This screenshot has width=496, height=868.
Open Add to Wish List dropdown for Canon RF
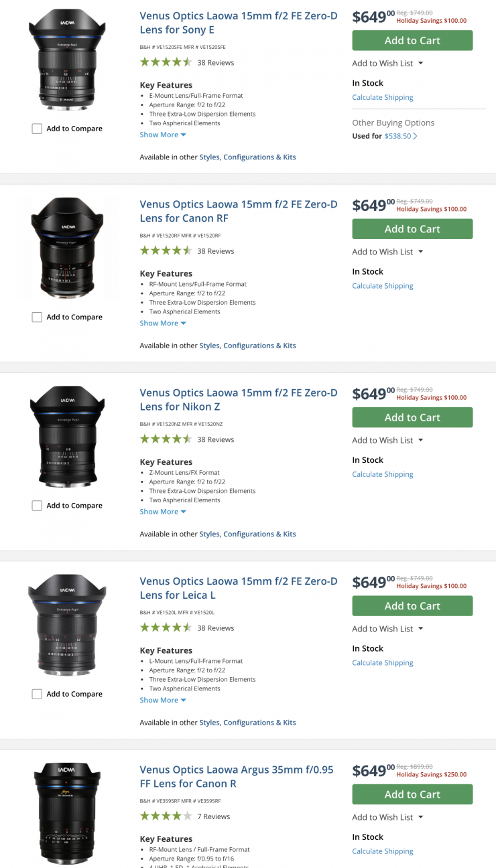coord(387,252)
